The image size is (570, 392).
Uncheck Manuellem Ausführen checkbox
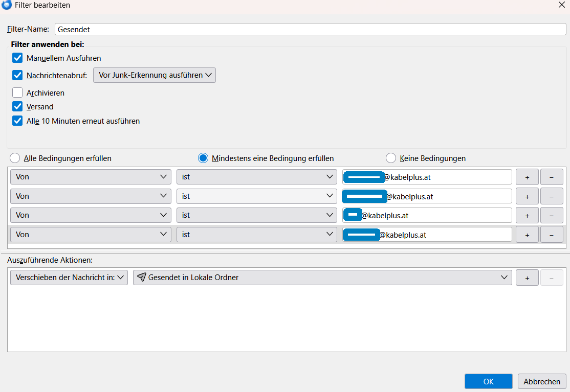coord(17,58)
